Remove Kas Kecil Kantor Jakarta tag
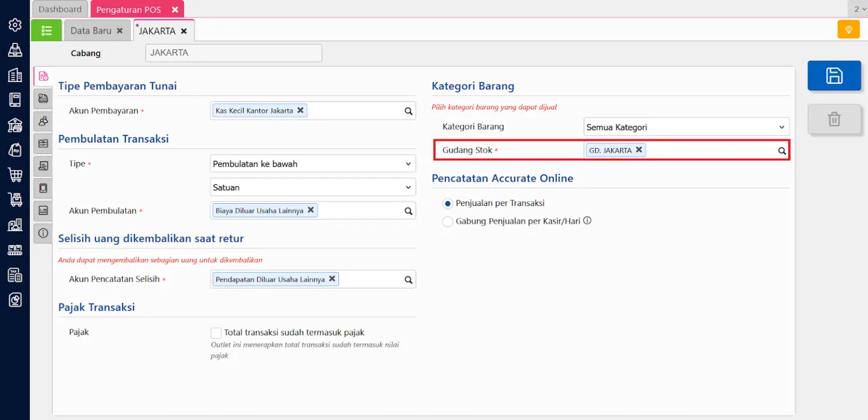 tap(301, 111)
